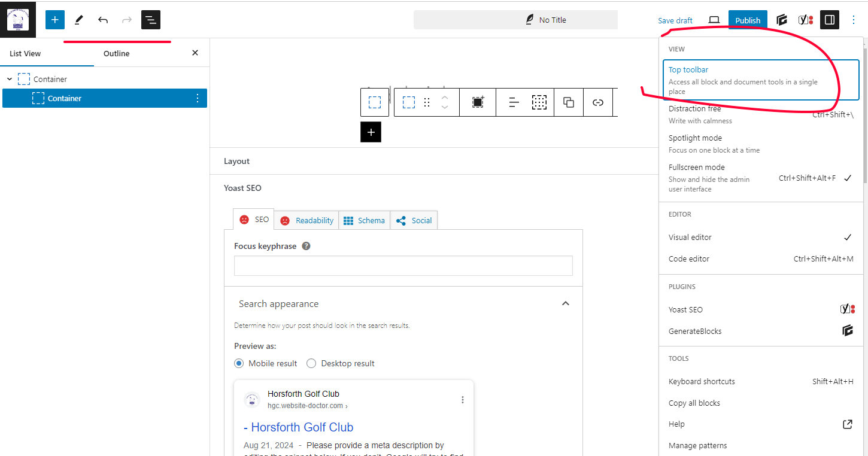This screenshot has width=868, height=456.
Task: Switch to the Outline tab
Action: [116, 53]
